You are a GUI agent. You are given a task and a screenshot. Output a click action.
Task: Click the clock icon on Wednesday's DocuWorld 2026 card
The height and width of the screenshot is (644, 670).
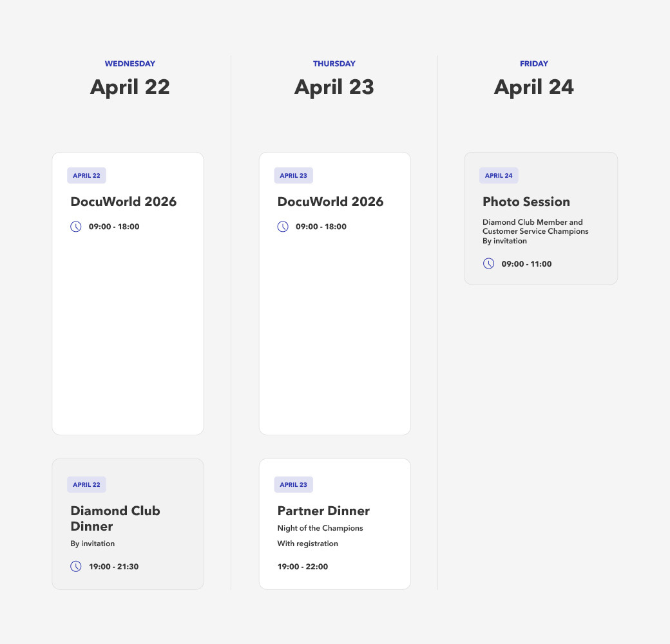point(76,227)
